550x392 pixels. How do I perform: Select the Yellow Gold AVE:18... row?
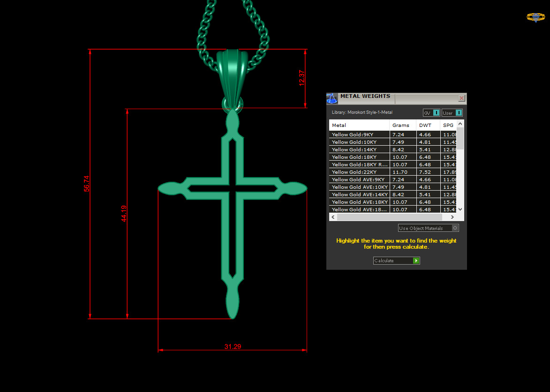pos(393,209)
